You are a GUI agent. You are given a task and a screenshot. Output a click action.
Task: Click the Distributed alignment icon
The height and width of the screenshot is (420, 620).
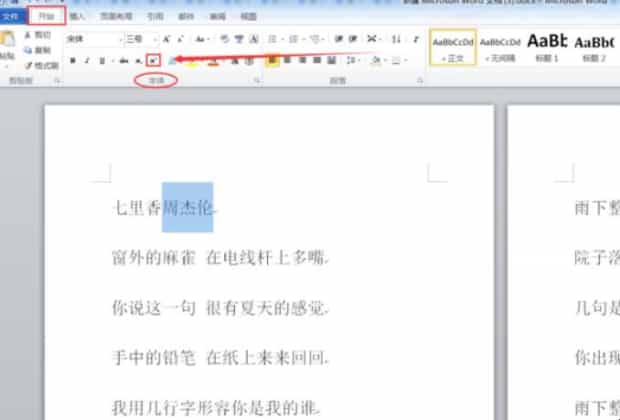click(331, 61)
